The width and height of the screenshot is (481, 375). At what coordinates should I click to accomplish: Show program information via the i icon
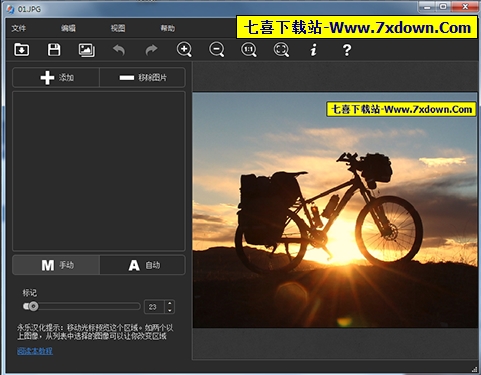[313, 50]
